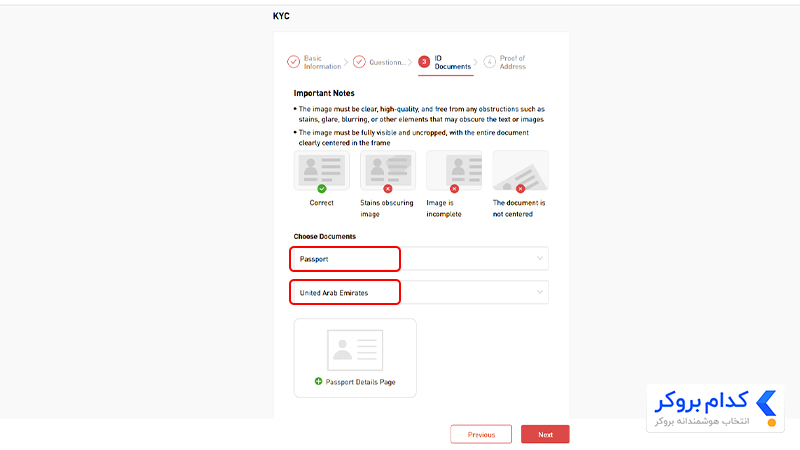Click the Basic Information checkmark icon
The width and height of the screenshot is (800, 450).
pyautogui.click(x=293, y=62)
